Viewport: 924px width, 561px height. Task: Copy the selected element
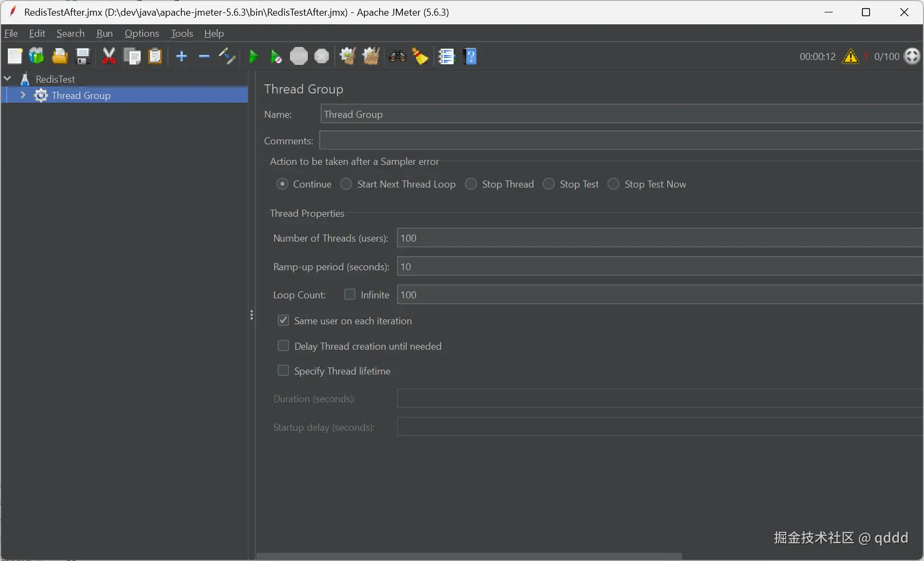click(132, 56)
